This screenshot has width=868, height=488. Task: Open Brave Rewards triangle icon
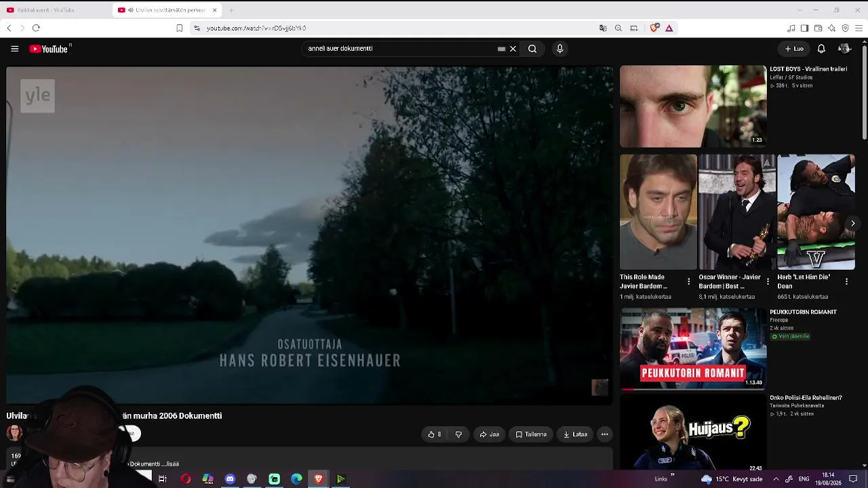[669, 28]
